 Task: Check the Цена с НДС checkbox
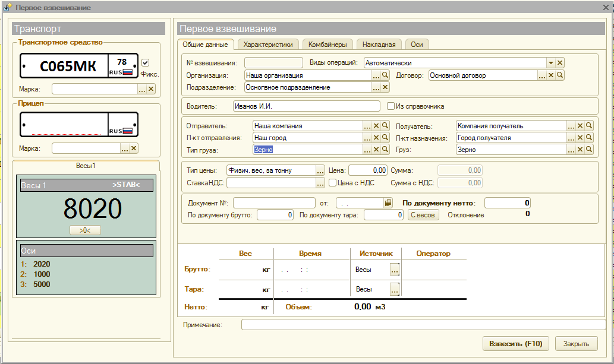tap(333, 183)
